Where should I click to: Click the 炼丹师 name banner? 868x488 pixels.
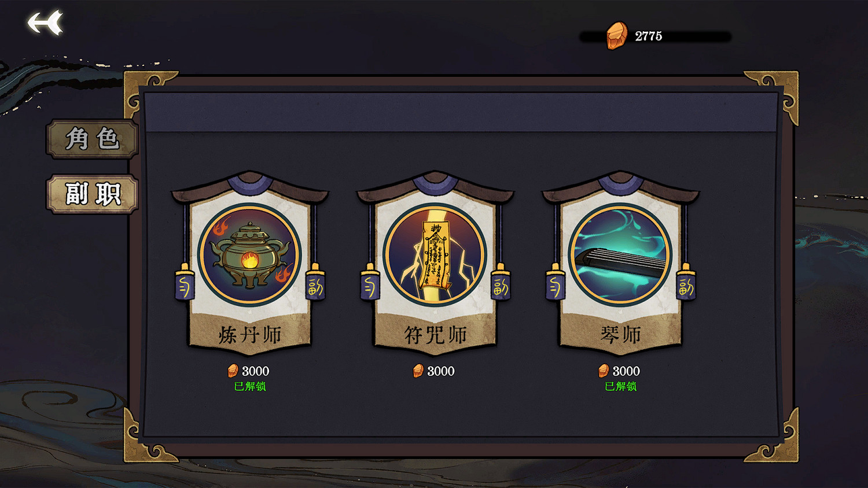[249, 334]
